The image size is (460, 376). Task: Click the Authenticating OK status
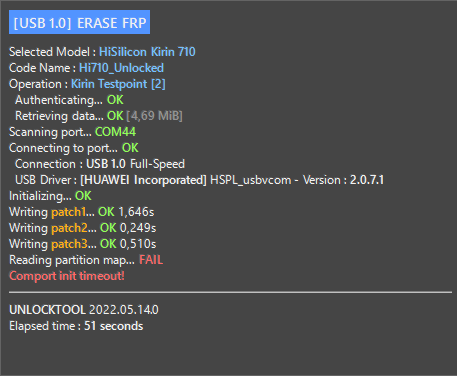tap(115, 100)
